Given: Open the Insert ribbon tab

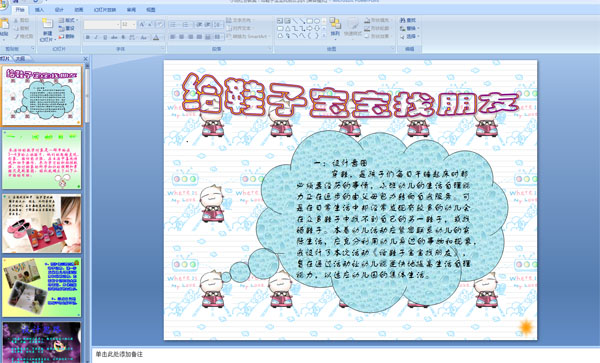Looking at the screenshot, I should [x=39, y=10].
